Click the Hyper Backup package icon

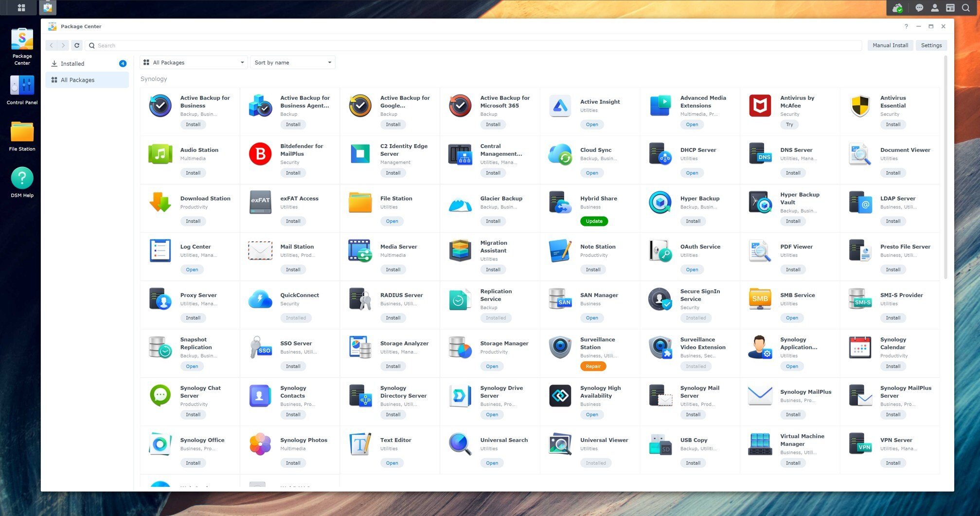tap(660, 203)
